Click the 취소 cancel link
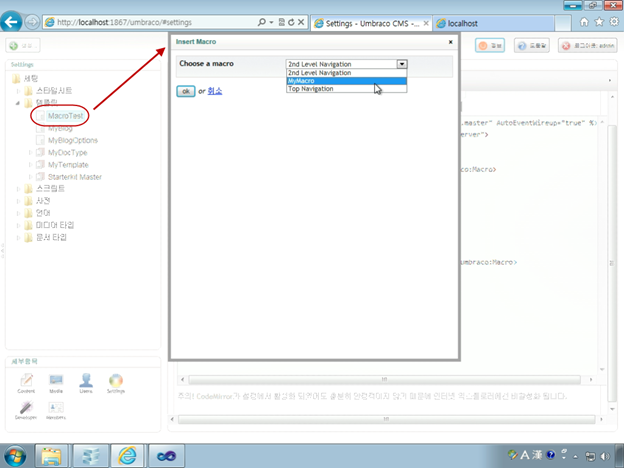The image size is (624, 468). (215, 91)
